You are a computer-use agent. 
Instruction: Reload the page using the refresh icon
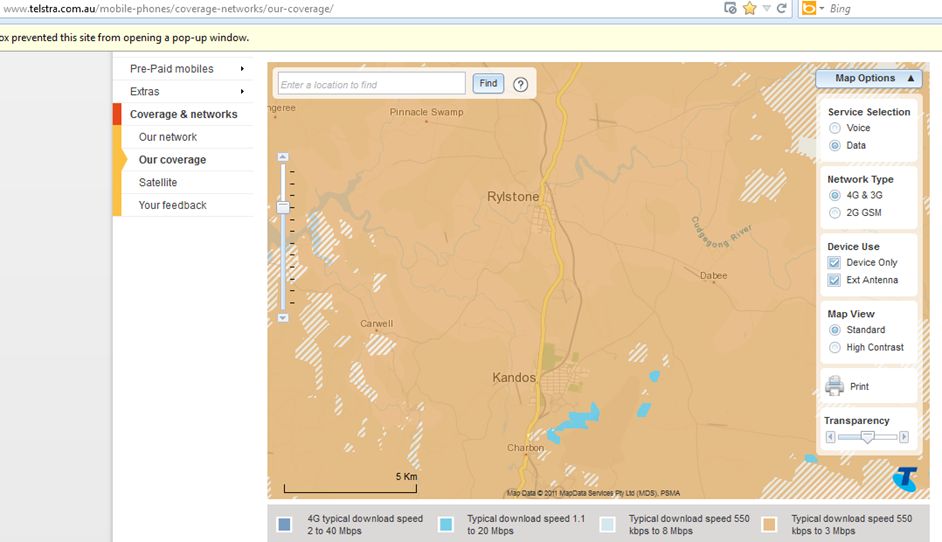pos(782,8)
